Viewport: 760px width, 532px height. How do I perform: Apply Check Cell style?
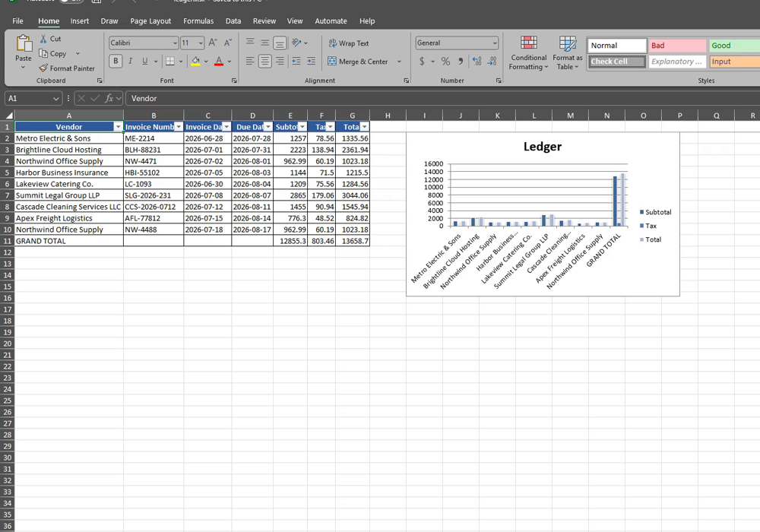617,62
